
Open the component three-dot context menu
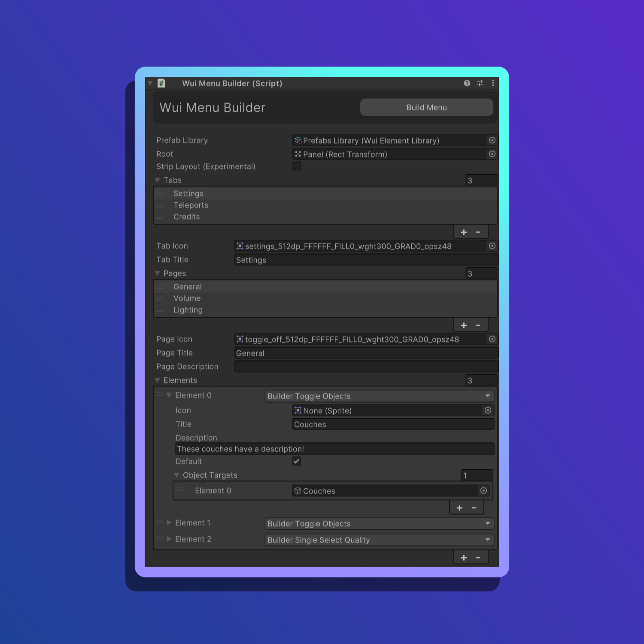pos(493,83)
